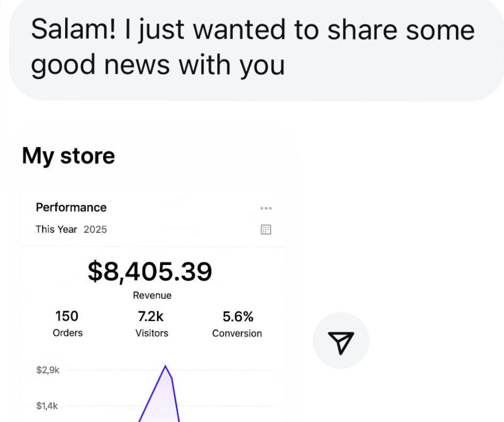Click the 5.6% conversion figure
This screenshot has width=504, height=422.
point(238,317)
